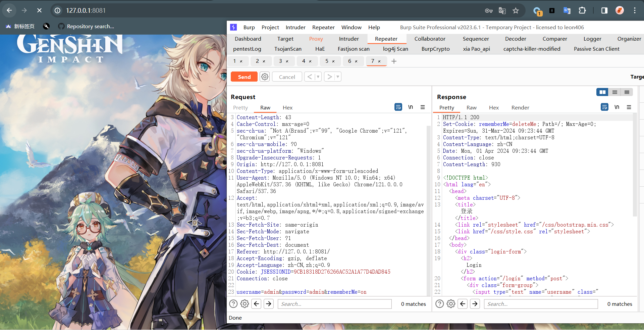
Task: Switch to Collaborator tab
Action: (x=430, y=39)
